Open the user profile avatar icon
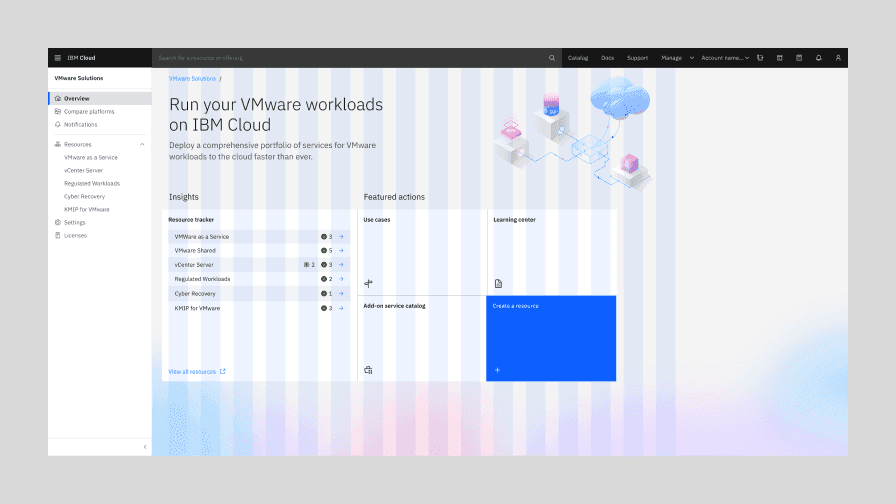This screenshot has width=896, height=504. pyautogui.click(x=838, y=58)
